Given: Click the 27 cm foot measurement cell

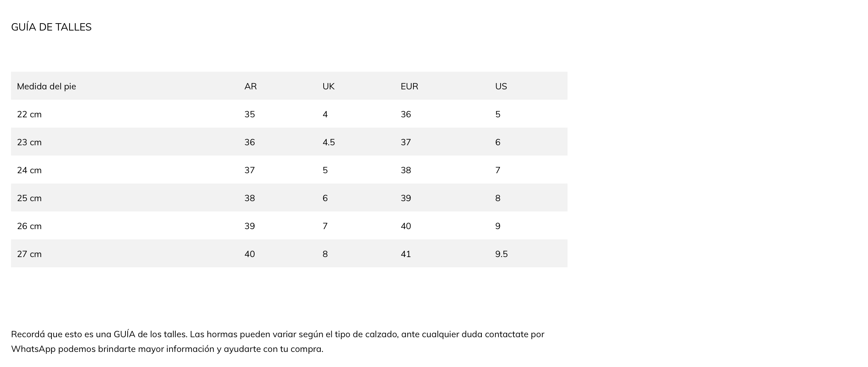Looking at the screenshot, I should 29,254.
